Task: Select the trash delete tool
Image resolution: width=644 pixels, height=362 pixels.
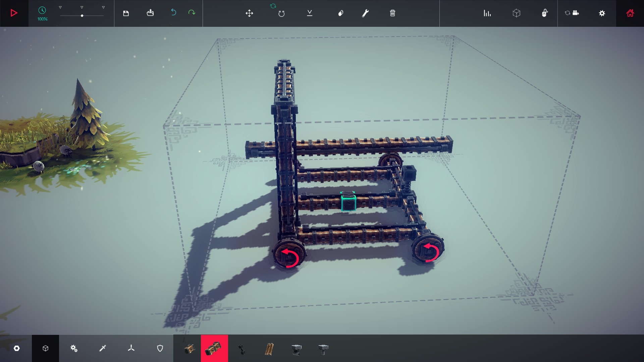Action: click(392, 13)
